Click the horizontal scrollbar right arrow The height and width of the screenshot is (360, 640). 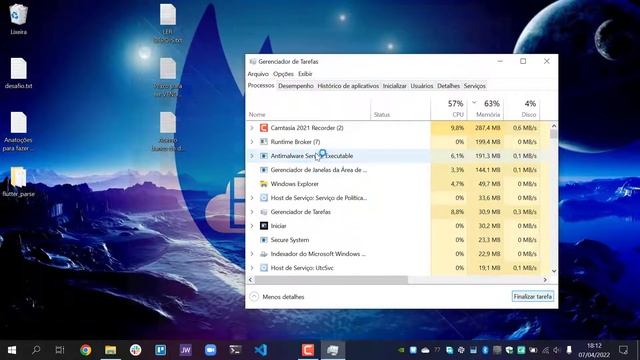point(545,280)
